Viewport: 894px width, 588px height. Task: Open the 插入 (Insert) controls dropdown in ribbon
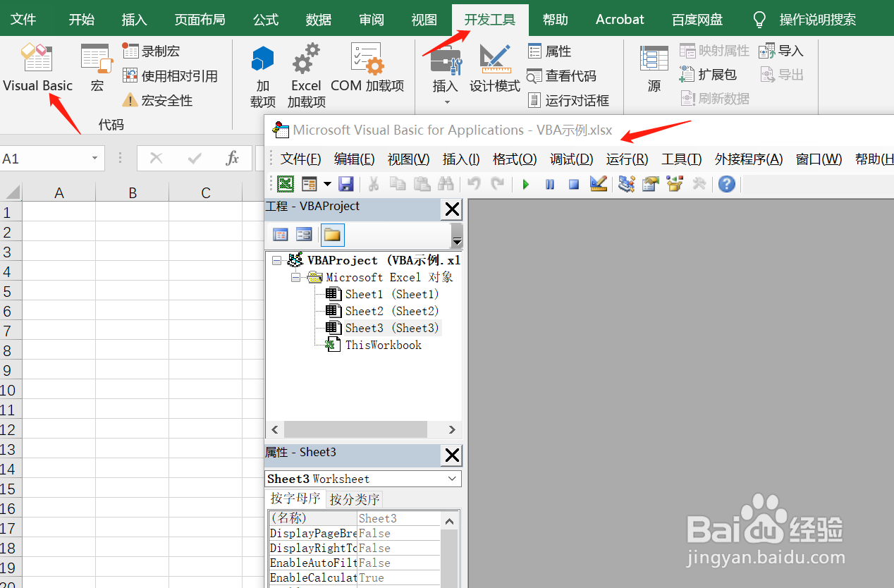click(446, 76)
